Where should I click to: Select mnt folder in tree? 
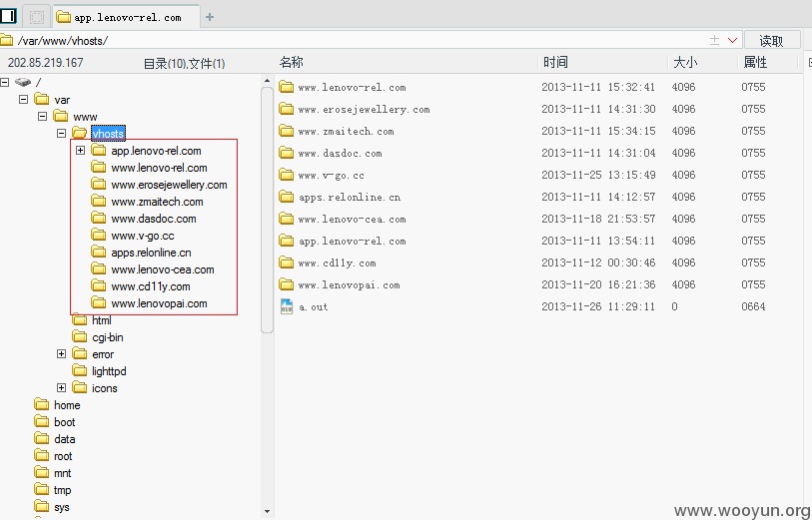[62, 473]
